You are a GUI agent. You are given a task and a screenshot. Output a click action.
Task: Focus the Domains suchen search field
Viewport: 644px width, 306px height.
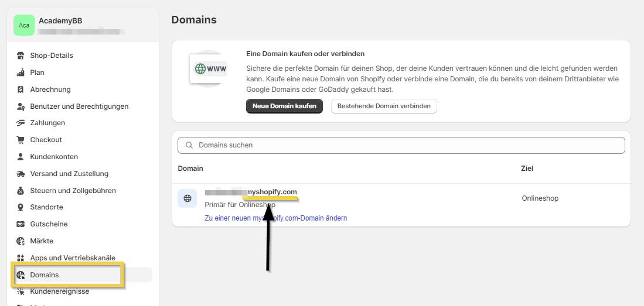(x=401, y=145)
